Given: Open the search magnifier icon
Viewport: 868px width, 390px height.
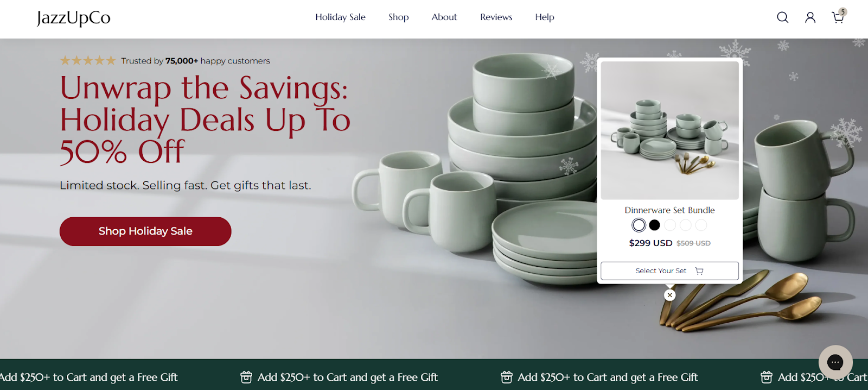Looking at the screenshot, I should coord(782,17).
